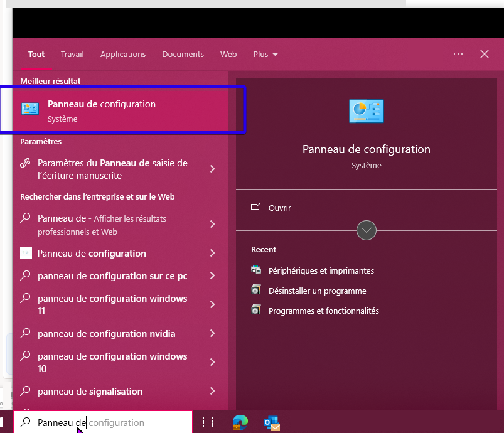Expand arrow for Panneau de configuration suggestion
504x433 pixels.
[213, 253]
